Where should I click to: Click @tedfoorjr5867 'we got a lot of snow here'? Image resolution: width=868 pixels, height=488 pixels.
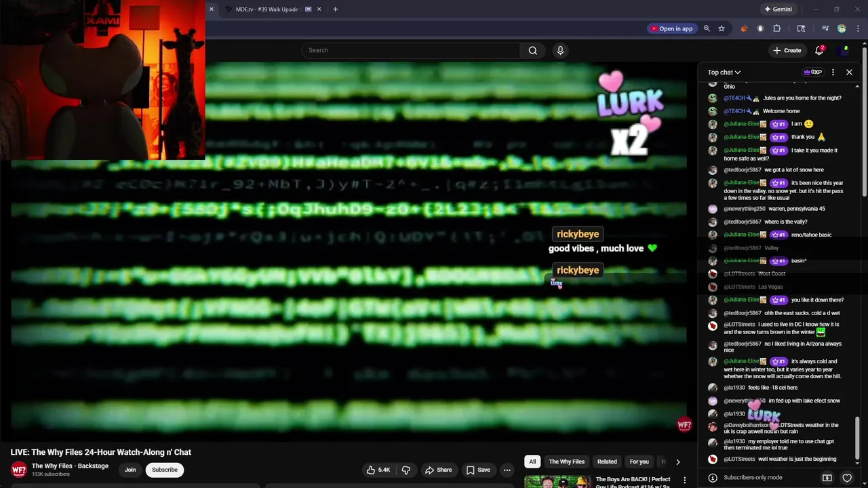[774, 170]
